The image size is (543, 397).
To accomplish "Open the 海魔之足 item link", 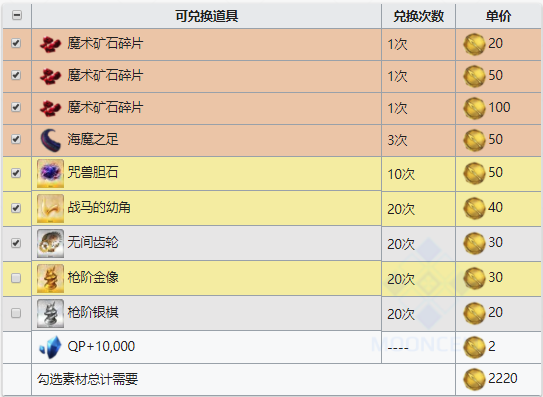I will [93, 139].
